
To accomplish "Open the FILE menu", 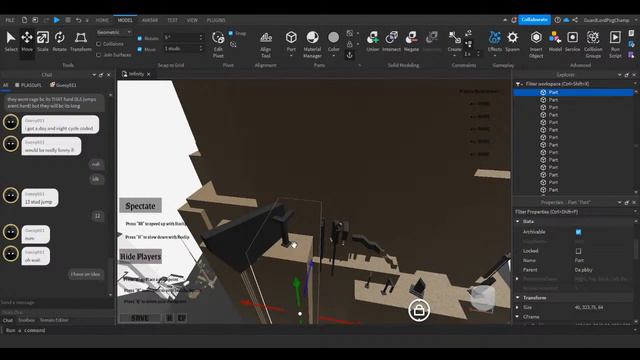I will pyautogui.click(x=9, y=20).
